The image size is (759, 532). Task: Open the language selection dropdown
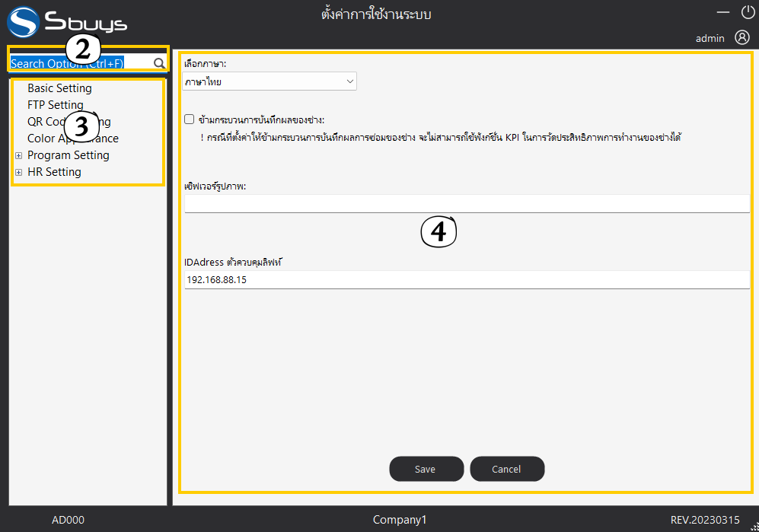tap(269, 81)
